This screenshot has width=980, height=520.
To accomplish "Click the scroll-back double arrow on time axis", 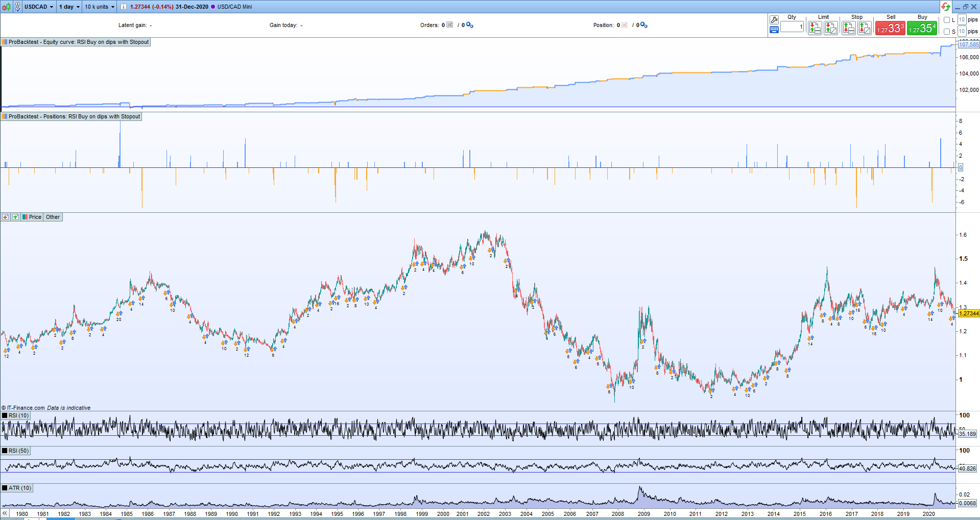I will 5,513.
